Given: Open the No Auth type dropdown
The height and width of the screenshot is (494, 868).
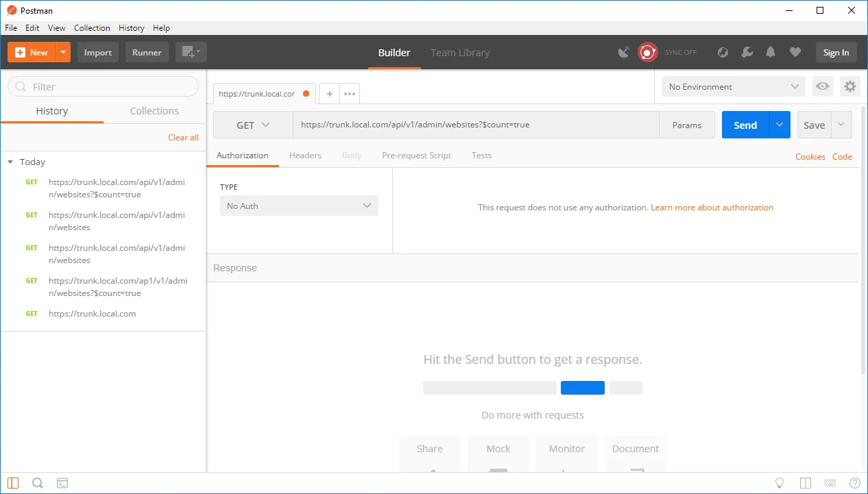Looking at the screenshot, I should pos(299,206).
